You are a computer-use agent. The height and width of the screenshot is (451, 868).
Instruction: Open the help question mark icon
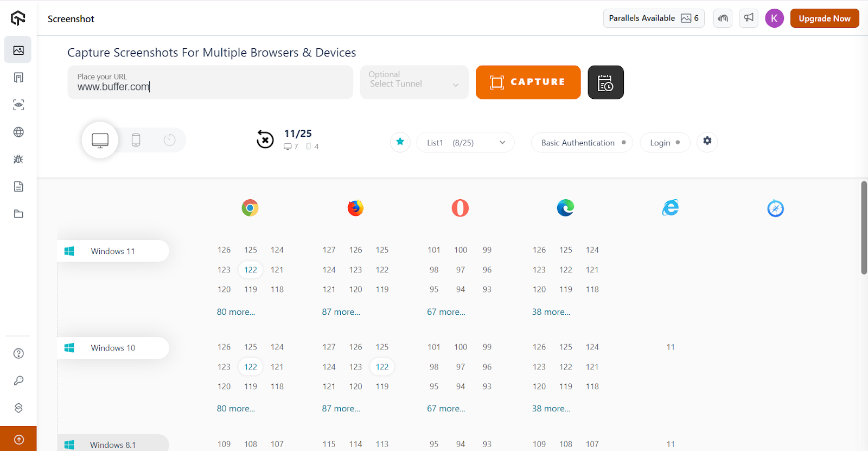[x=18, y=353]
